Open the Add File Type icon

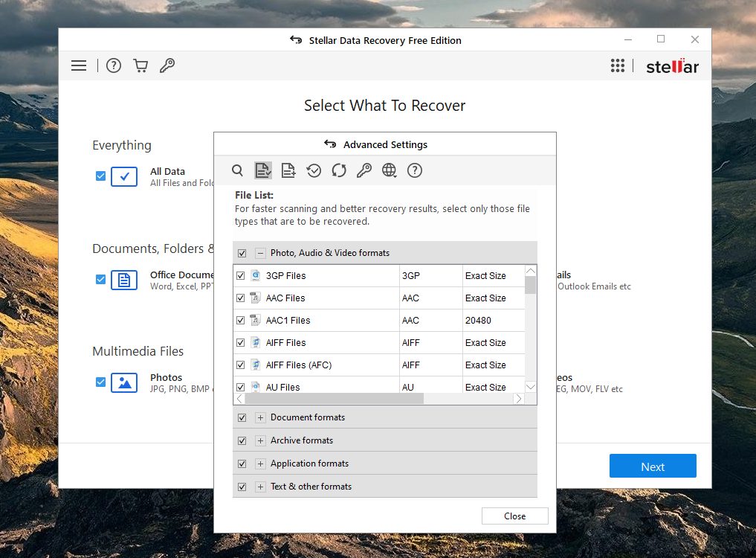pos(288,170)
